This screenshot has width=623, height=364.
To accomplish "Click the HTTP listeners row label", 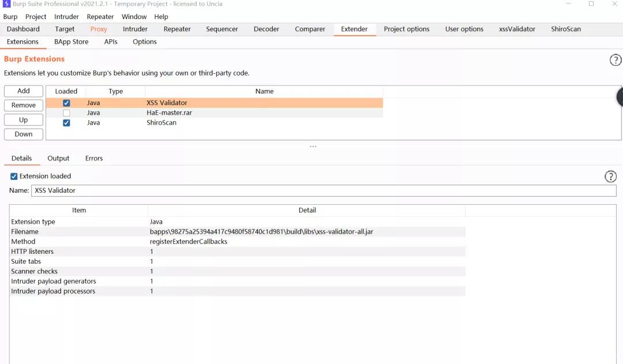I will click(x=32, y=252).
